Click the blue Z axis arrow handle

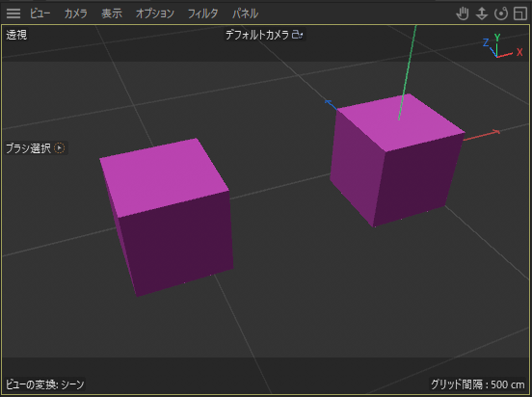pos(329,102)
